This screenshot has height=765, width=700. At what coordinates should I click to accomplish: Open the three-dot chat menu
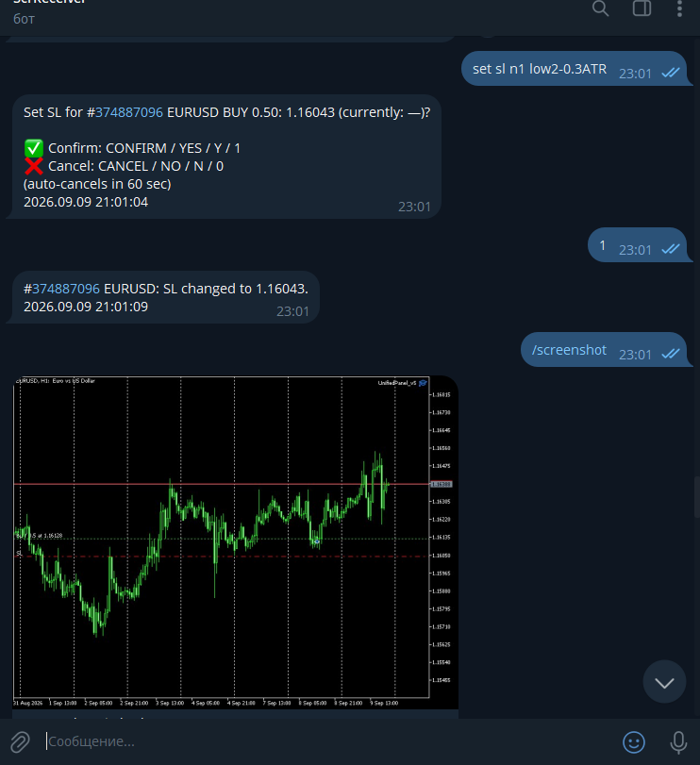[x=679, y=8]
